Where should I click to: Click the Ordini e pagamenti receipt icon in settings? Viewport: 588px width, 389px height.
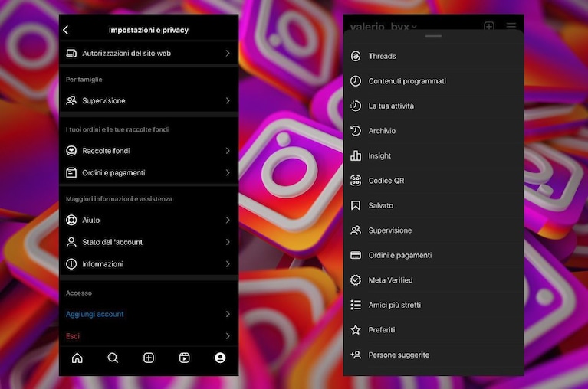click(x=71, y=172)
